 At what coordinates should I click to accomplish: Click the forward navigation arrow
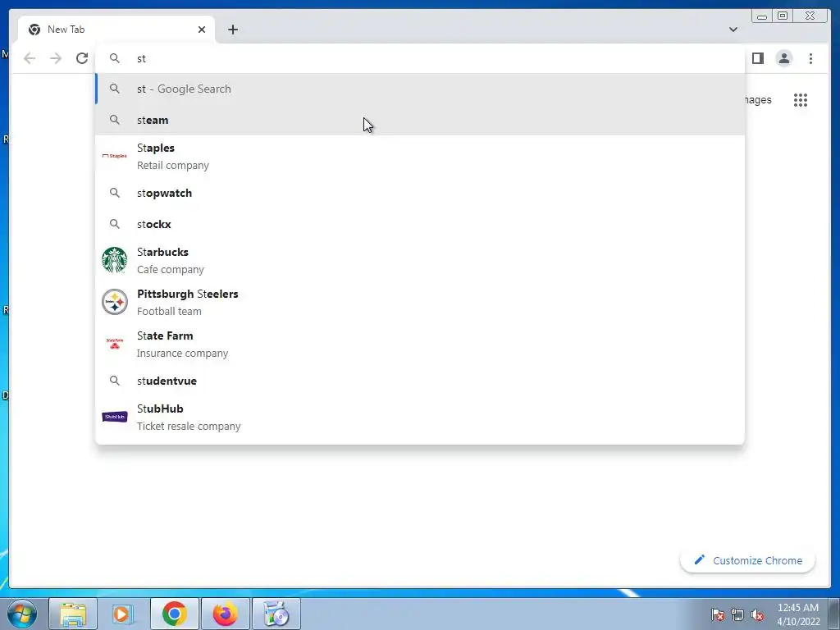(56, 58)
